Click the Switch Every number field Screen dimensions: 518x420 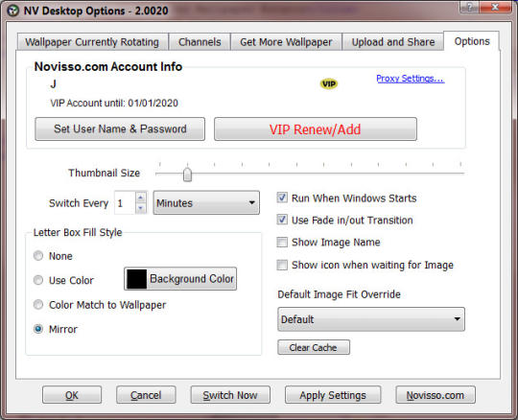[x=125, y=203]
